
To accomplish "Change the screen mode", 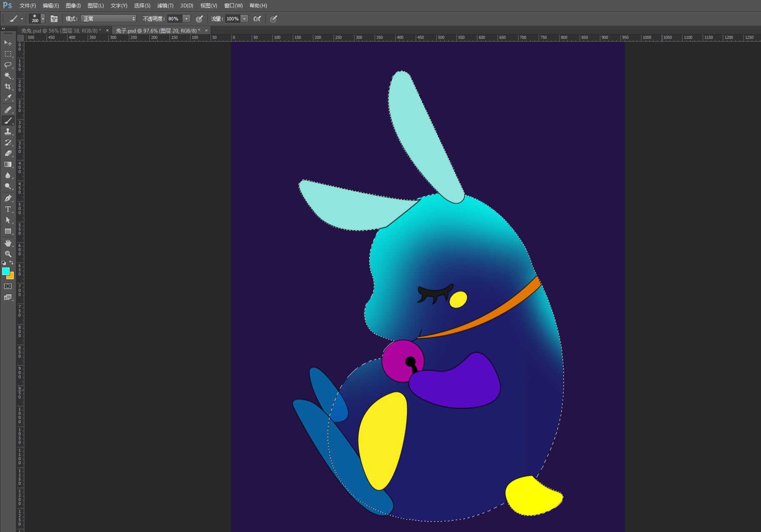I will [x=8, y=297].
